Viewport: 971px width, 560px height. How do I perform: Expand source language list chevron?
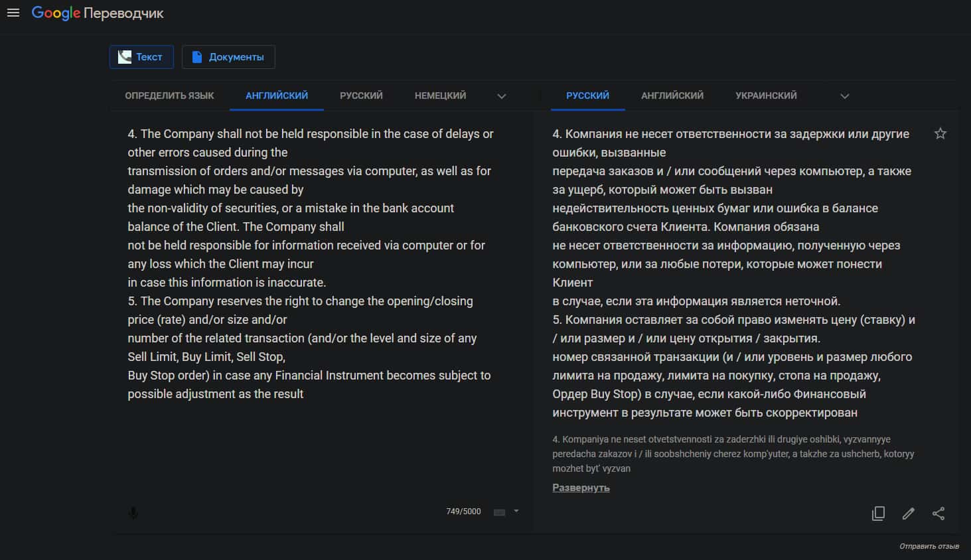point(502,96)
